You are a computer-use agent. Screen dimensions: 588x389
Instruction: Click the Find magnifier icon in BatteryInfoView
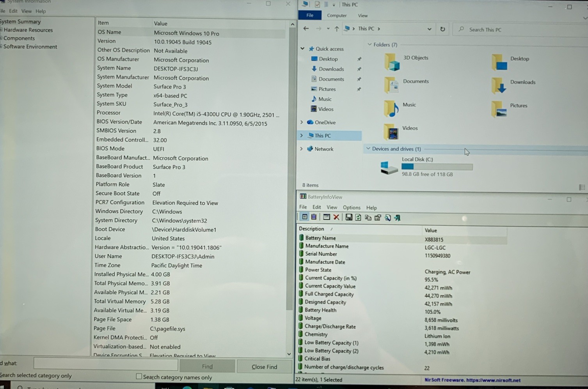pos(388,217)
